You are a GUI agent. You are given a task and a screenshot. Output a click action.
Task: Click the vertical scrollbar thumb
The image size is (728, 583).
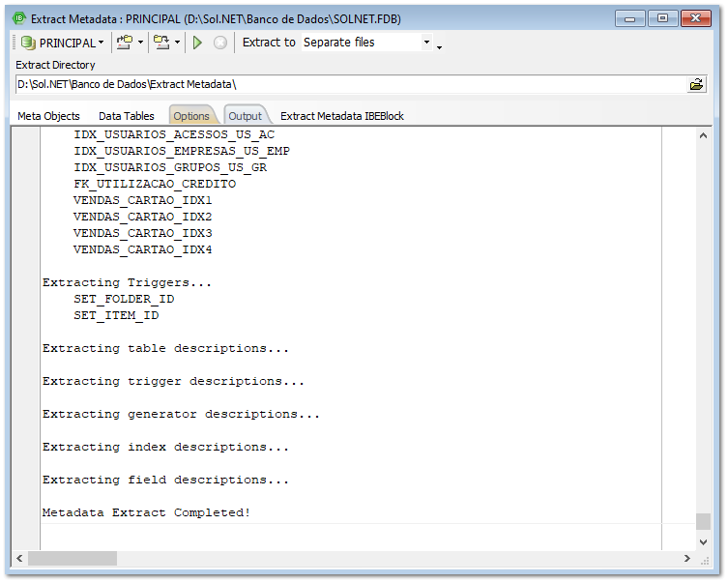point(703,521)
